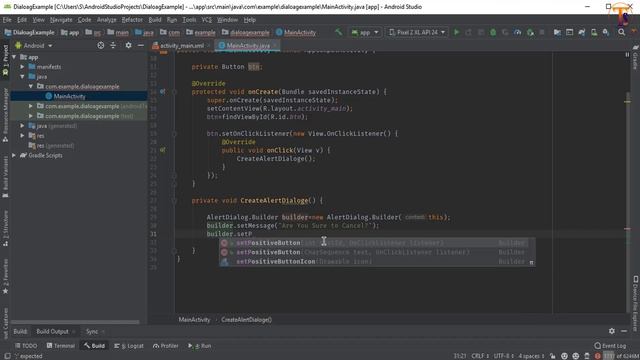Collapse the java folder node
Viewport: 640px width, 360px height.
[x=22, y=76]
